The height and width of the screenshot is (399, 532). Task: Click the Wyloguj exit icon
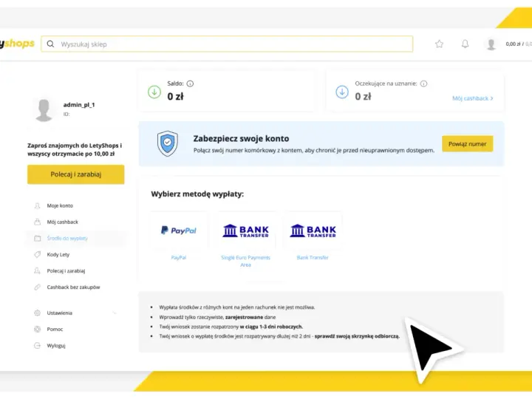coord(38,346)
